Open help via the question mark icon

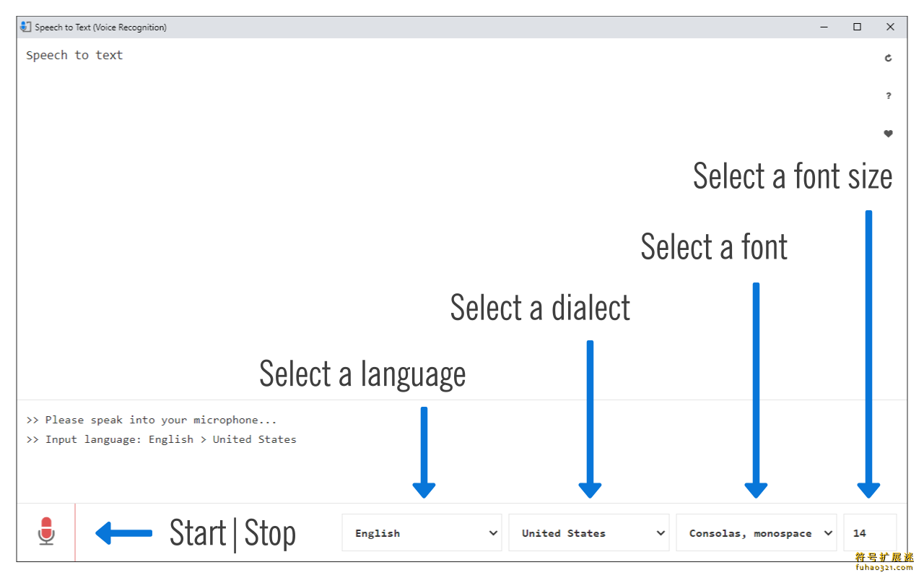[888, 95]
